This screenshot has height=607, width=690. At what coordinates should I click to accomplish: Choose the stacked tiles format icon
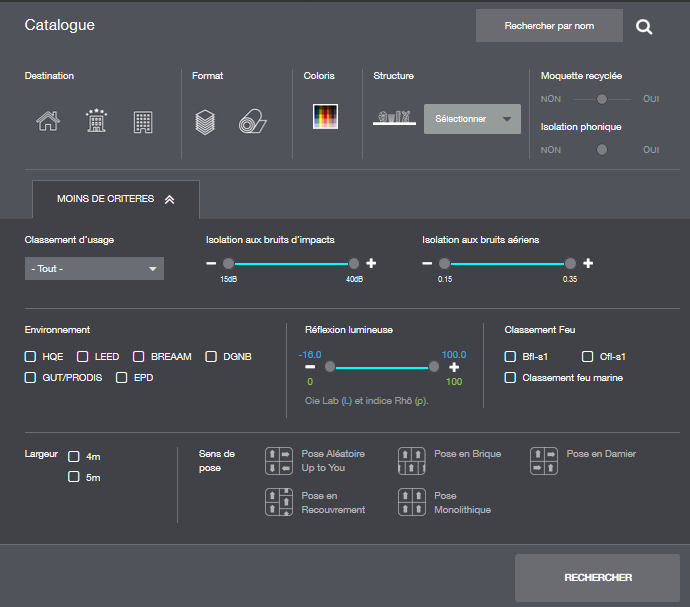[x=205, y=122]
